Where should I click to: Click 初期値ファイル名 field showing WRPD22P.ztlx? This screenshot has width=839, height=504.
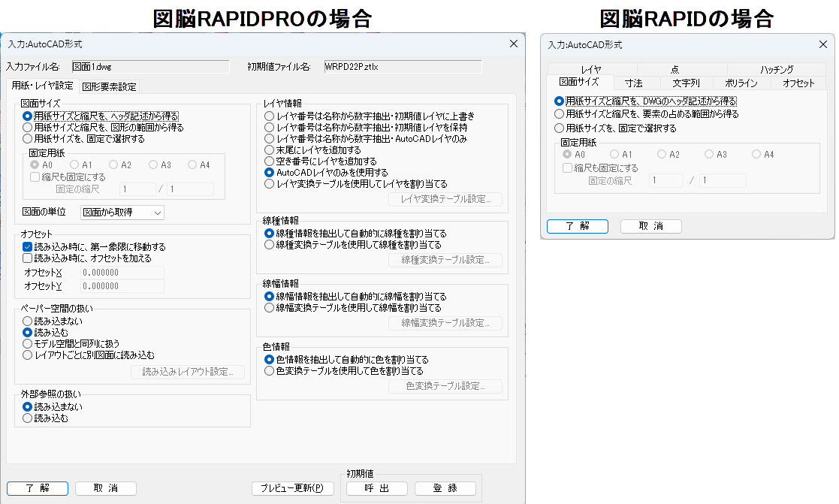click(x=403, y=67)
